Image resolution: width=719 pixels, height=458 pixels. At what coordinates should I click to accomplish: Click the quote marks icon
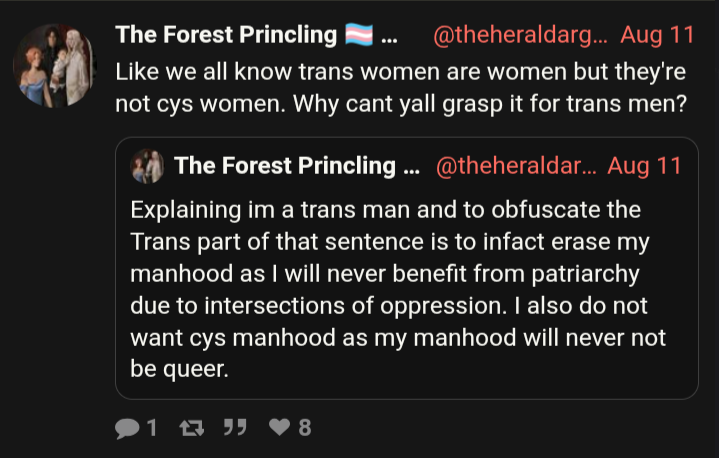coord(235,427)
